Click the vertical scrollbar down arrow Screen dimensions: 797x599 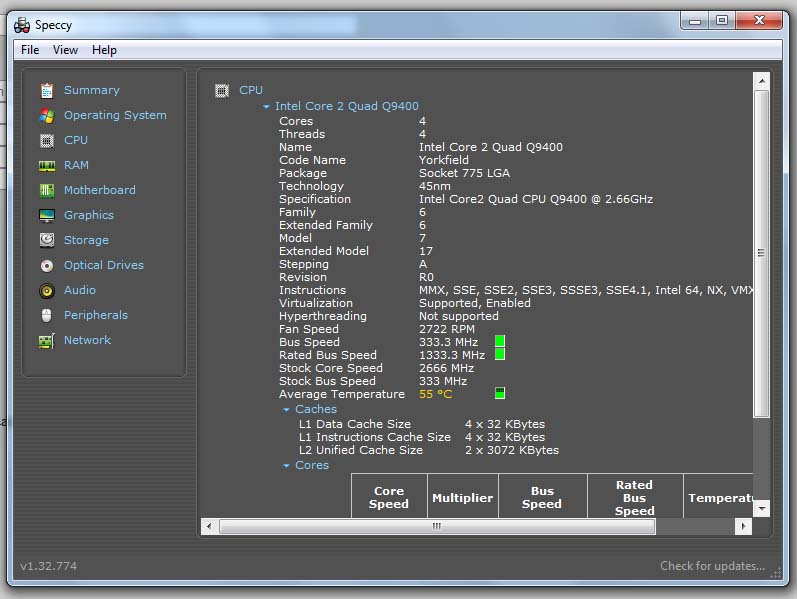(x=761, y=508)
